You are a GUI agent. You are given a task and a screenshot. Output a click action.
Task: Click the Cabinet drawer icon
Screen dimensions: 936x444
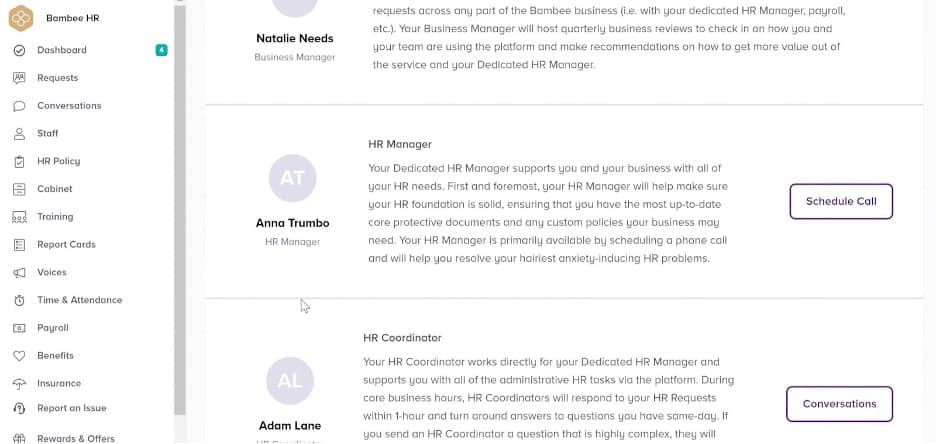(19, 189)
